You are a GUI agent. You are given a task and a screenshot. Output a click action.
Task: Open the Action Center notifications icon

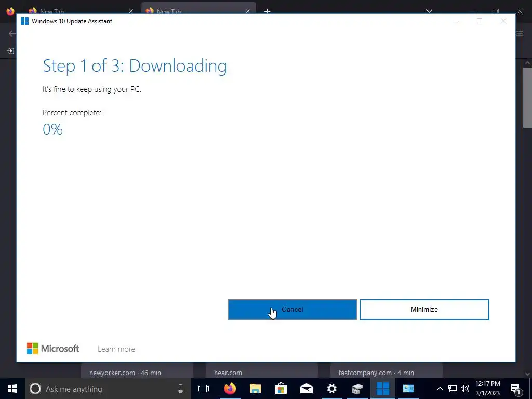pyautogui.click(x=515, y=389)
